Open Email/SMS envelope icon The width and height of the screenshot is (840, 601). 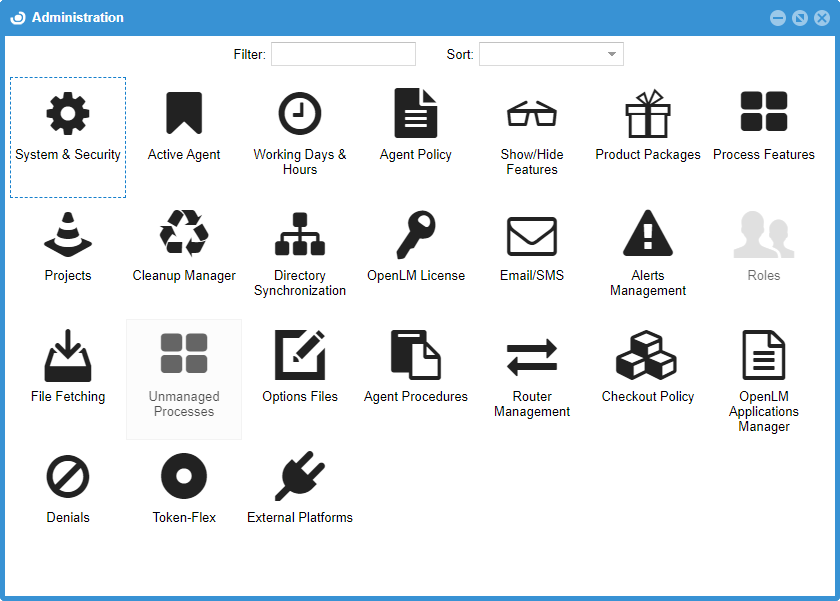pyautogui.click(x=532, y=236)
